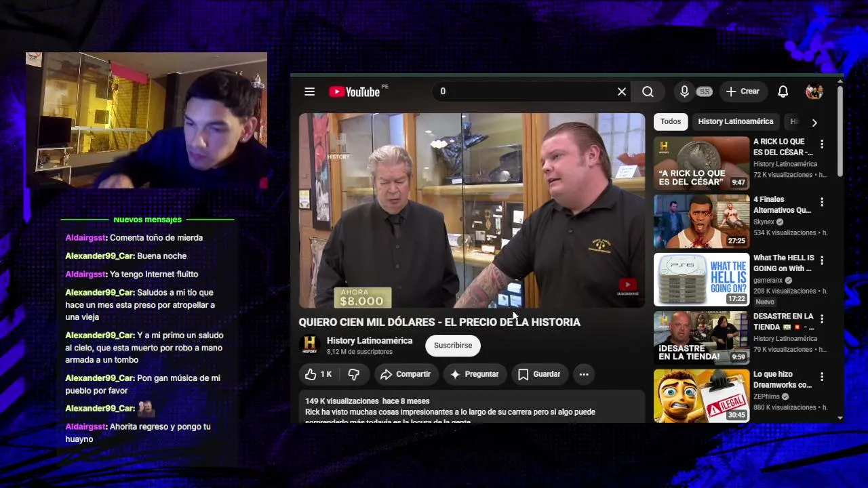Click chat message 'Ya tengo Internet fluitto'

(x=154, y=274)
